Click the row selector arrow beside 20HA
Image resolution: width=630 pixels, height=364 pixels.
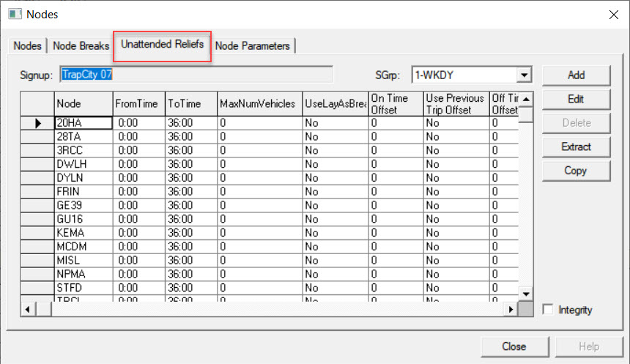tap(37, 123)
